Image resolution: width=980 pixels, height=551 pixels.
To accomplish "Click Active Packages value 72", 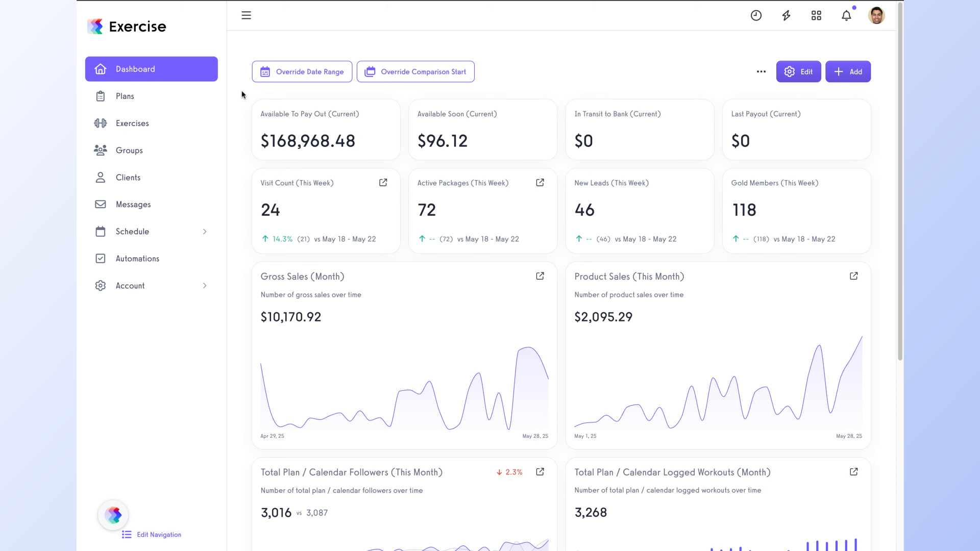I will coord(427,210).
